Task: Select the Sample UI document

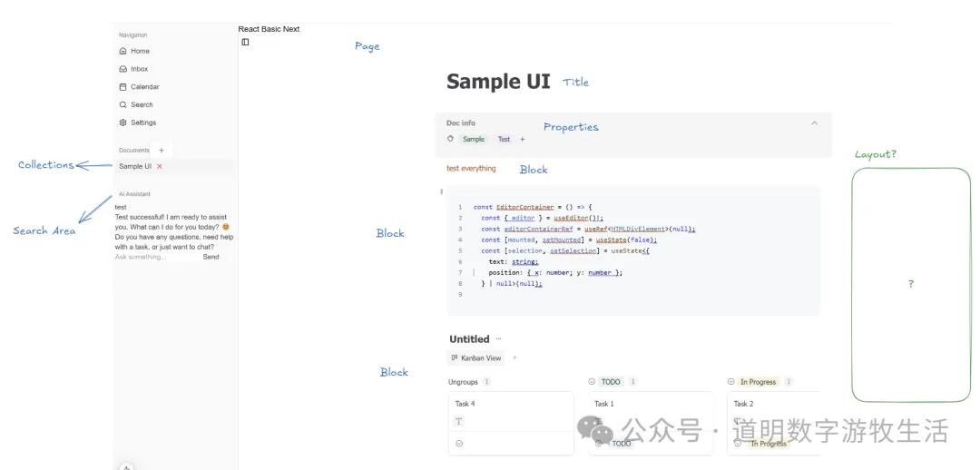Action: tap(135, 167)
